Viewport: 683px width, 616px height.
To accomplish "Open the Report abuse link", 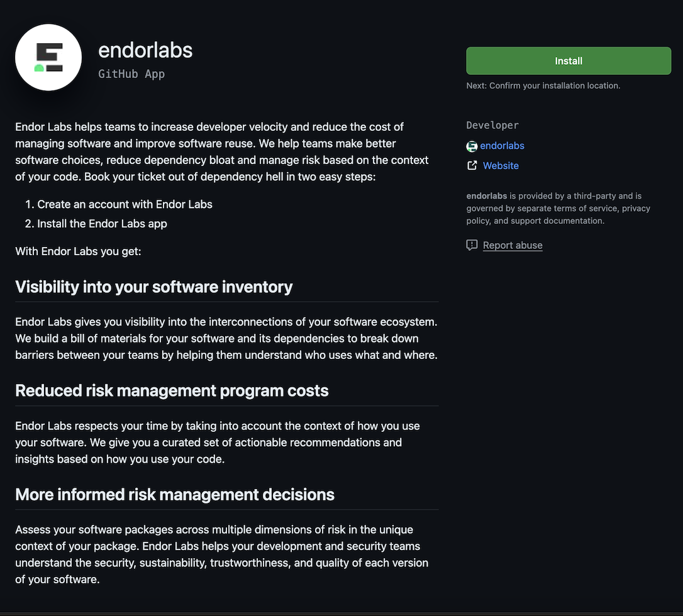I will point(513,245).
